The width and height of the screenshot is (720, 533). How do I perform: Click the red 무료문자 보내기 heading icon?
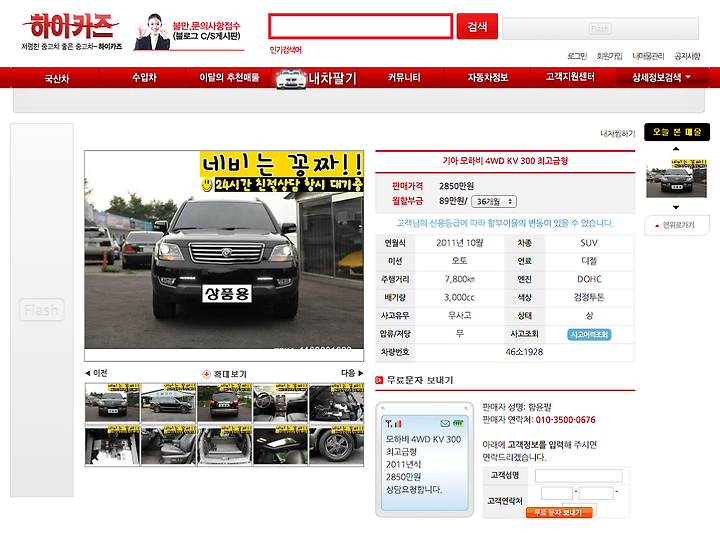[x=379, y=380]
